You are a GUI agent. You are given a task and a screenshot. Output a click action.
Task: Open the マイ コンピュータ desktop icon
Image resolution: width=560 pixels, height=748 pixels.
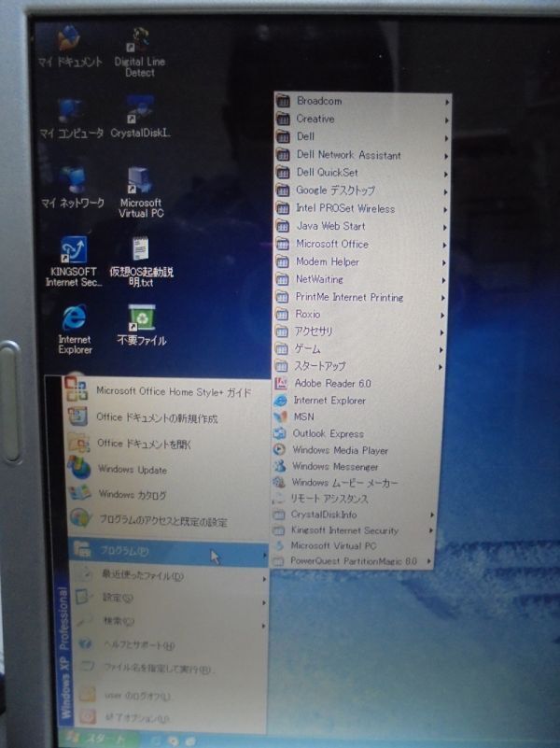pos(71,118)
